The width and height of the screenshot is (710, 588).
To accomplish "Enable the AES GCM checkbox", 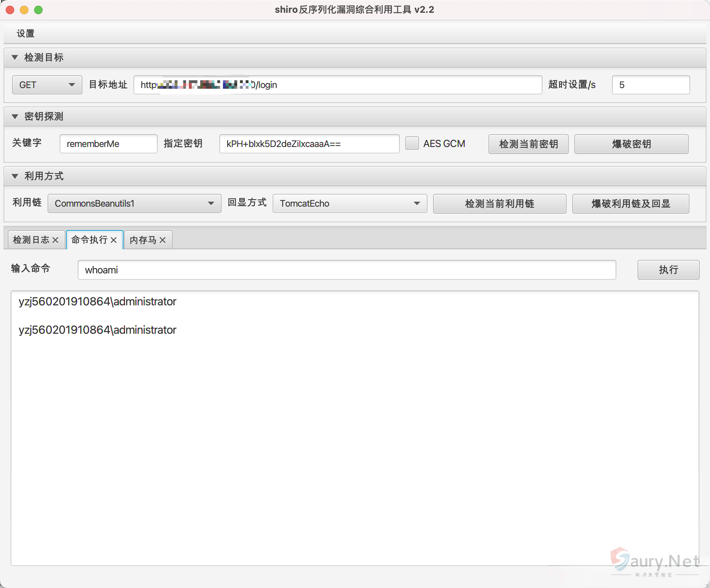I will (412, 143).
